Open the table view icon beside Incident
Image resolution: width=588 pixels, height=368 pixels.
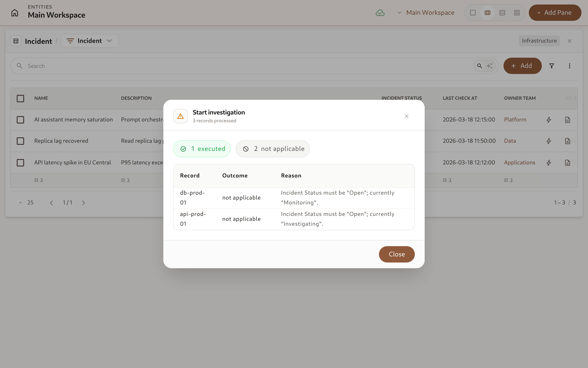16,41
